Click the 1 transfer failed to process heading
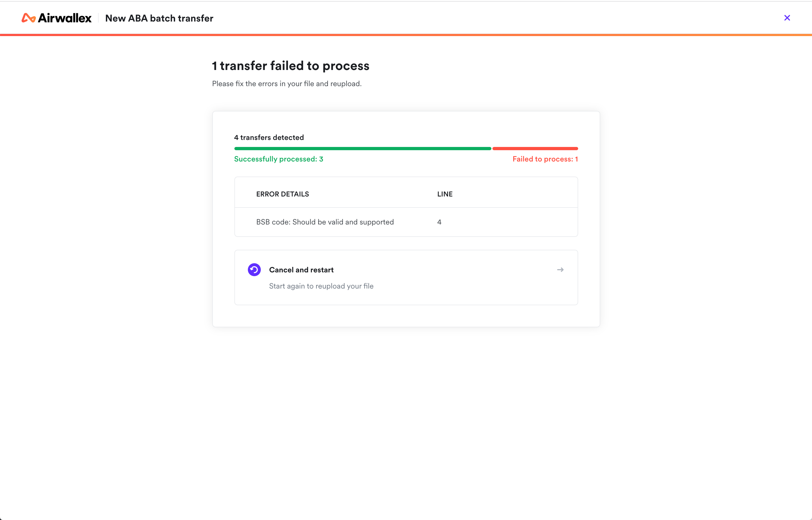 (291, 66)
